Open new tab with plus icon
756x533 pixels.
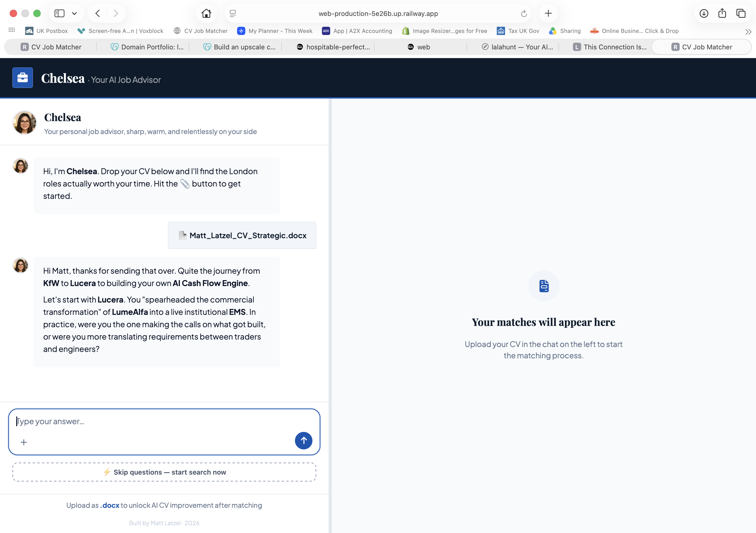[548, 14]
